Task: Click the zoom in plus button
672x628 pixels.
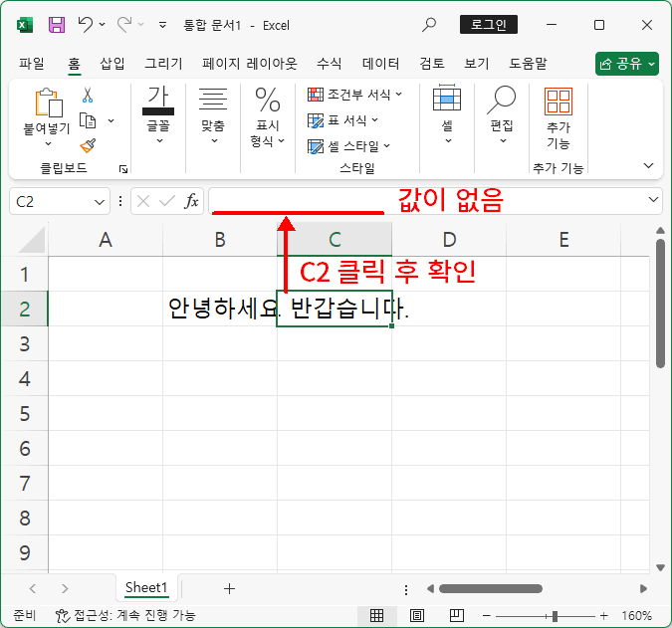Action: pyautogui.click(x=604, y=616)
